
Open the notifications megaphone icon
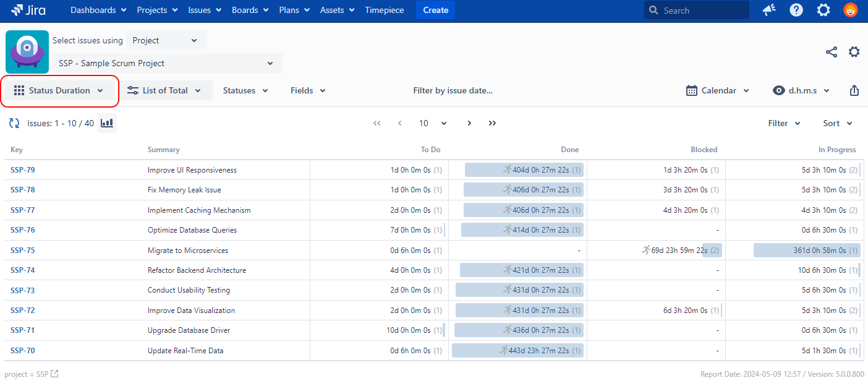769,11
